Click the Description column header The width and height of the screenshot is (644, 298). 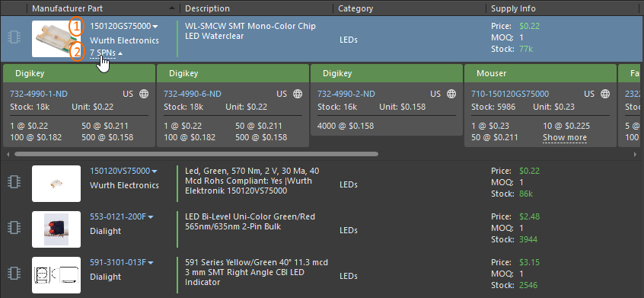(x=207, y=8)
